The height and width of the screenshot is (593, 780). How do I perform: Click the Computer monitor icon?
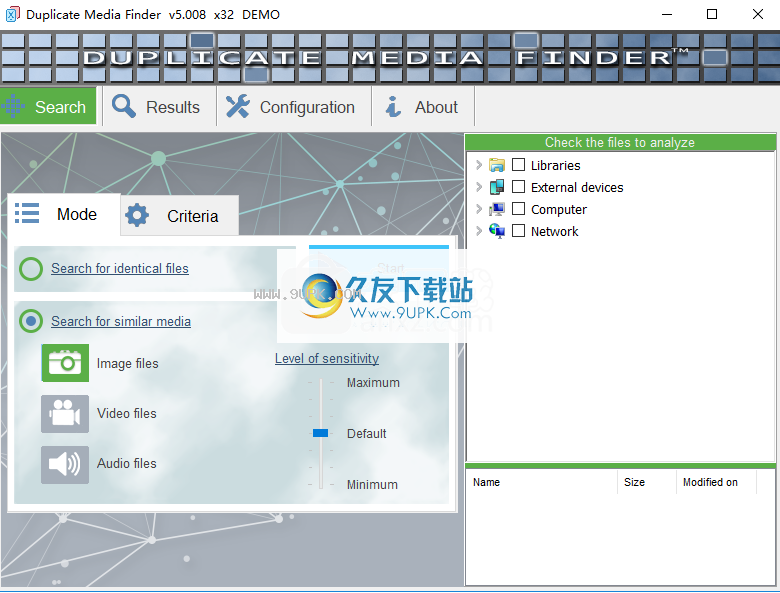[x=496, y=209]
